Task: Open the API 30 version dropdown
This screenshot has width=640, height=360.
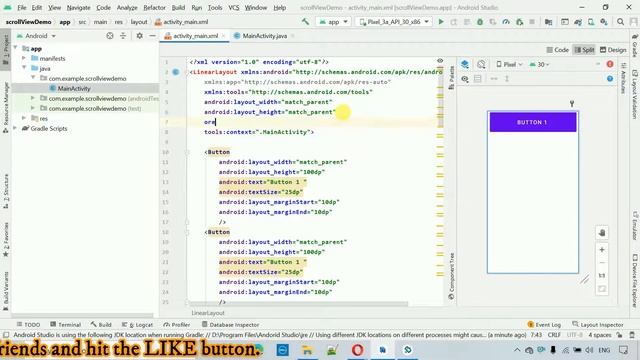Action: pos(540,64)
